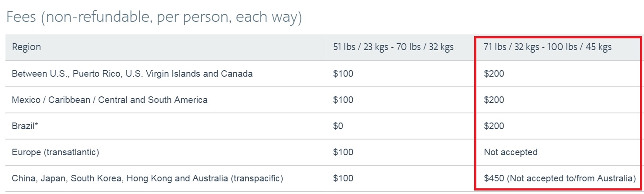The image size is (644, 194).
Task: Click the Not accepted cell for Europe
Action: click(x=511, y=152)
